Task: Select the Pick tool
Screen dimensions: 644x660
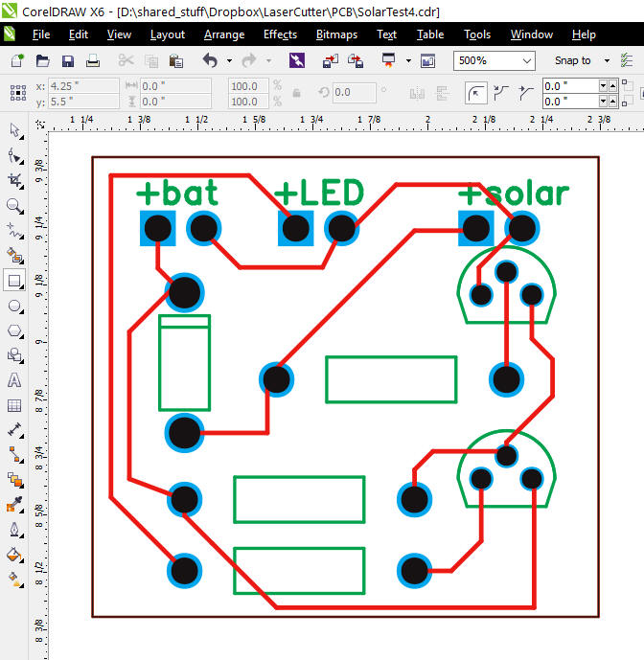Action: pyautogui.click(x=14, y=131)
